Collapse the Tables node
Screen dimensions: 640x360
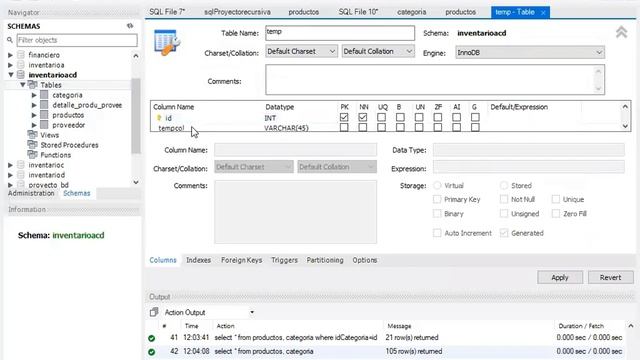[x=22, y=85]
